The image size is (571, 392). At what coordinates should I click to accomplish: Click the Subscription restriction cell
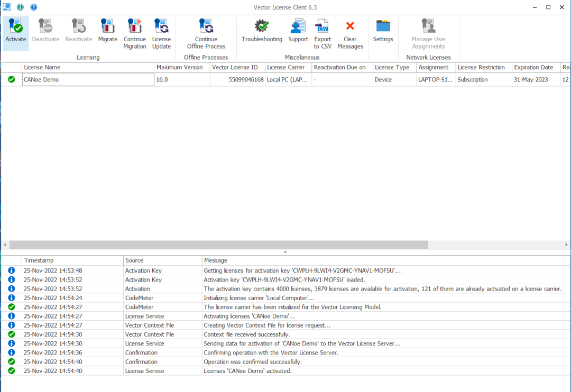[x=484, y=79]
